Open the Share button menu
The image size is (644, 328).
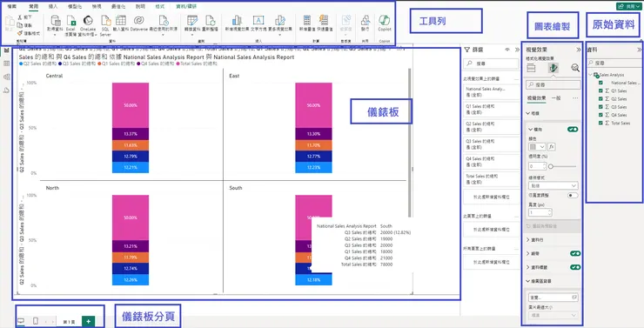[x=629, y=7]
